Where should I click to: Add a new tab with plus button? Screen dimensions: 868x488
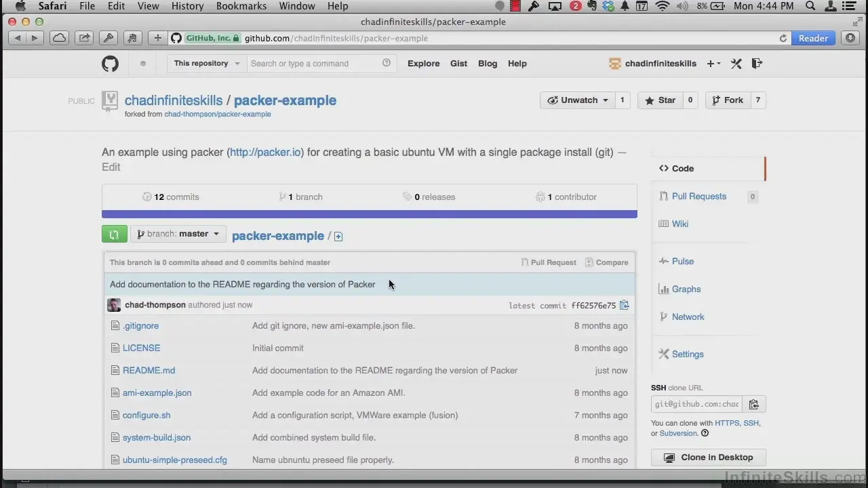157,38
